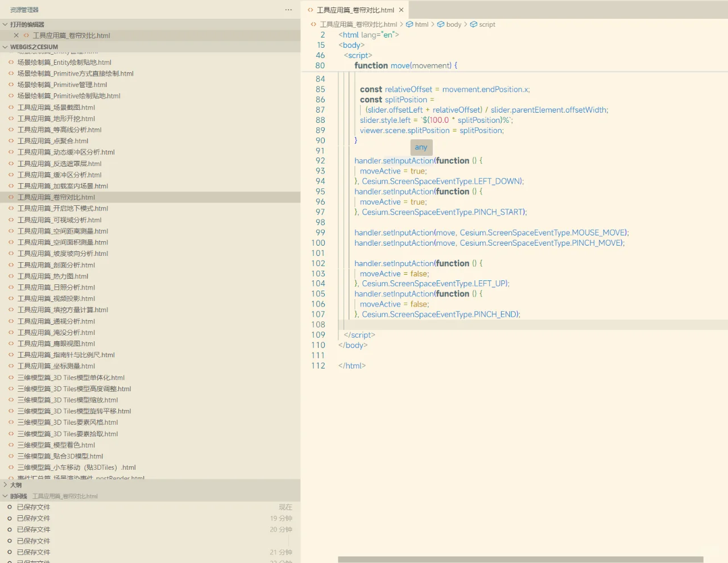Open the timeline entry saved 21 分钟 ago
Viewport: 728px width, 563px height.
tap(150, 552)
